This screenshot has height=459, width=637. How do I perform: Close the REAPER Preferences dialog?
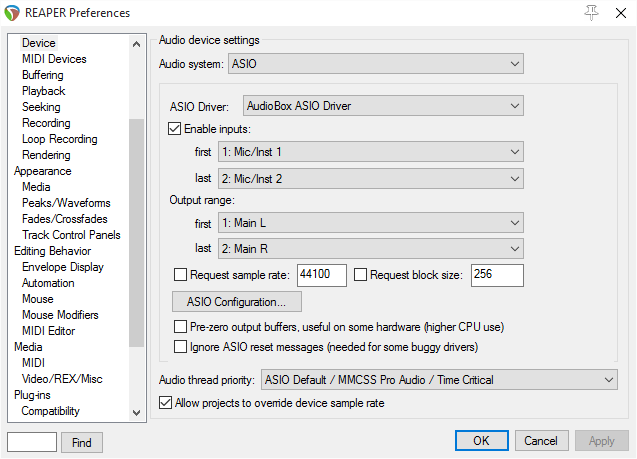619,12
